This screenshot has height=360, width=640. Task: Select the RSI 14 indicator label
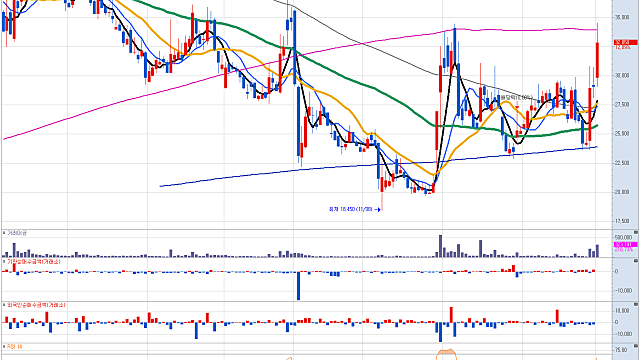pos(15,347)
